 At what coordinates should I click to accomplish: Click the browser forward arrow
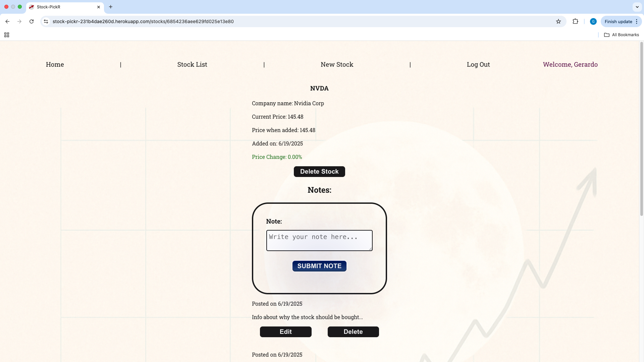pos(19,21)
